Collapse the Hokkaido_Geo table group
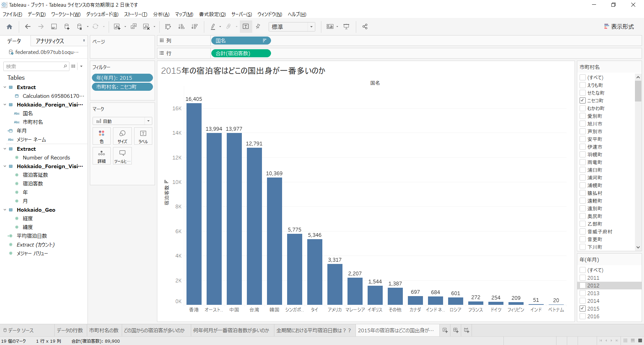 coord(5,210)
